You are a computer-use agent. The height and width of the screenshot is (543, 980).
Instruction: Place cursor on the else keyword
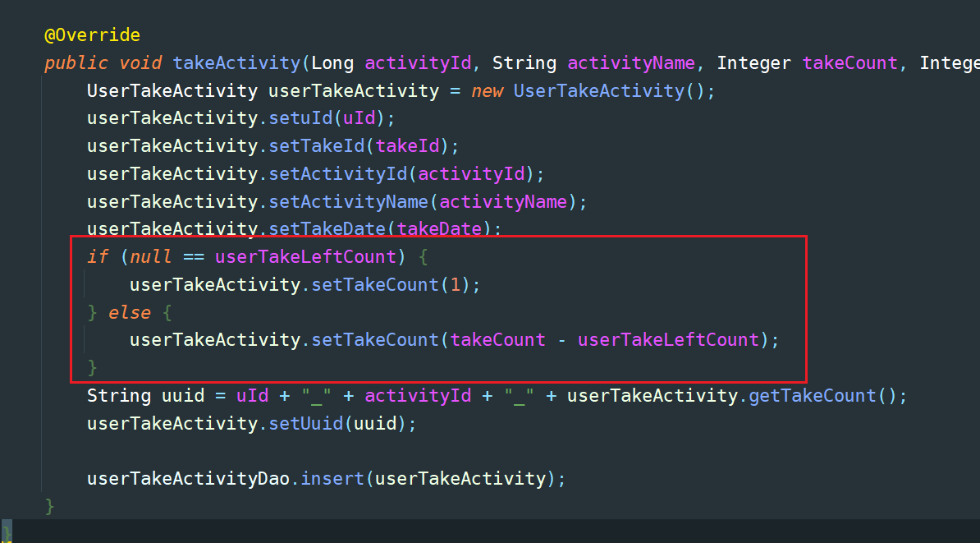(130, 313)
